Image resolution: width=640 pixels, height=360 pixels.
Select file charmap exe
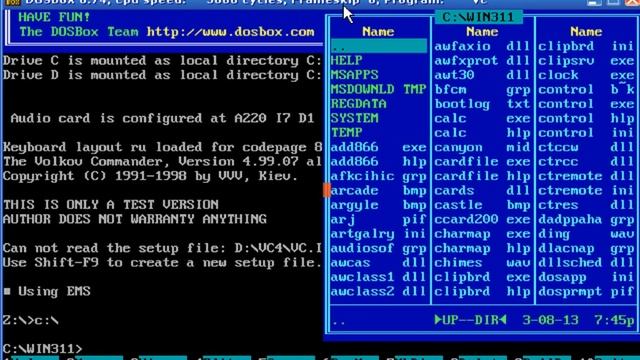(482, 234)
